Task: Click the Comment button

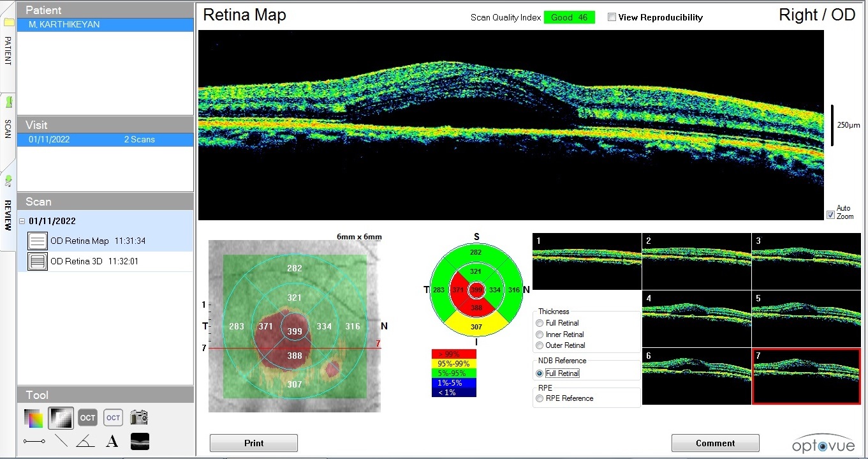Action: 715,443
